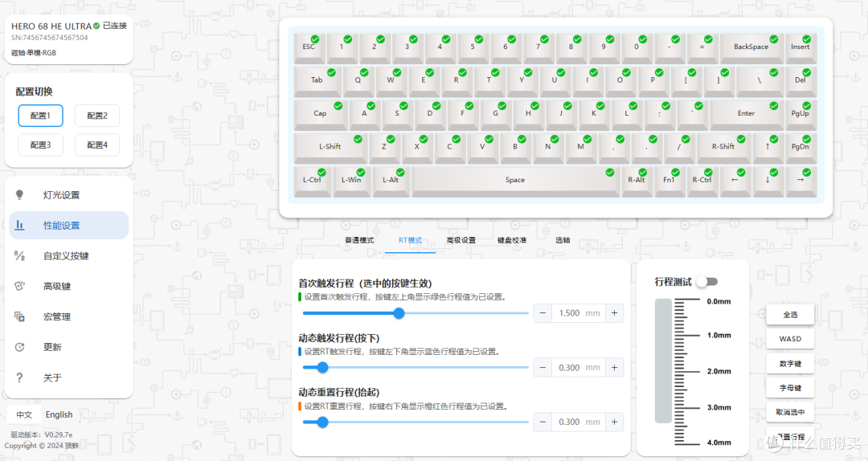
Task: Select the R-Alt key
Action: click(x=637, y=182)
